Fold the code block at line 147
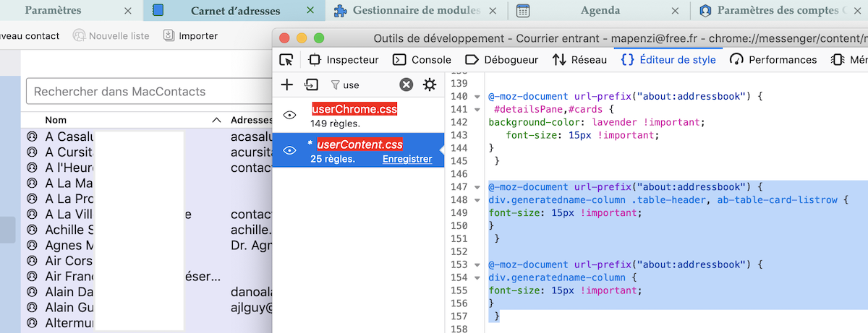 (477, 187)
